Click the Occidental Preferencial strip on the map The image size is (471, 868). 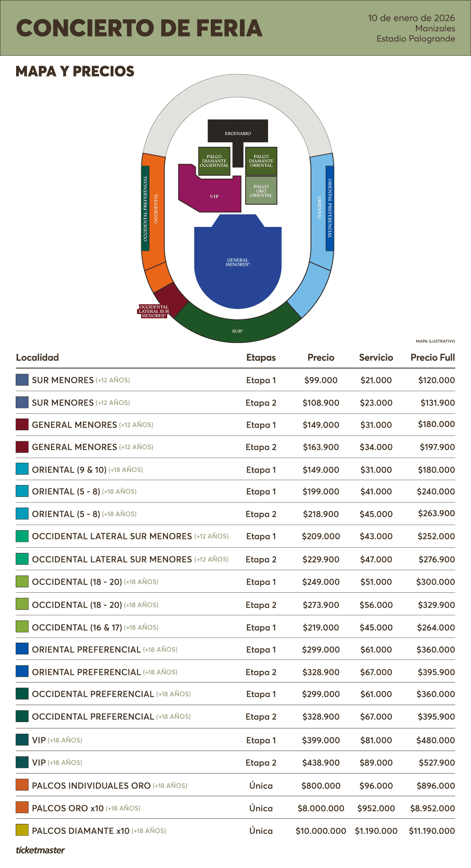coord(145,208)
